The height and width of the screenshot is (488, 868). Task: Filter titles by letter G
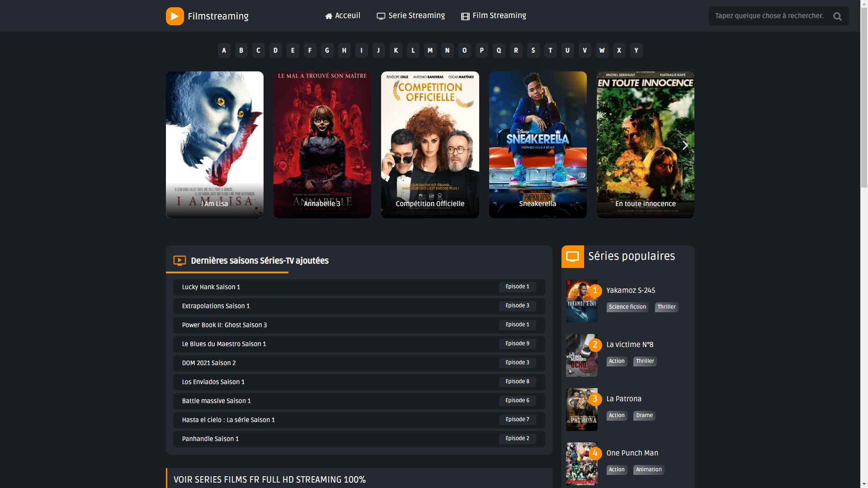(x=327, y=51)
